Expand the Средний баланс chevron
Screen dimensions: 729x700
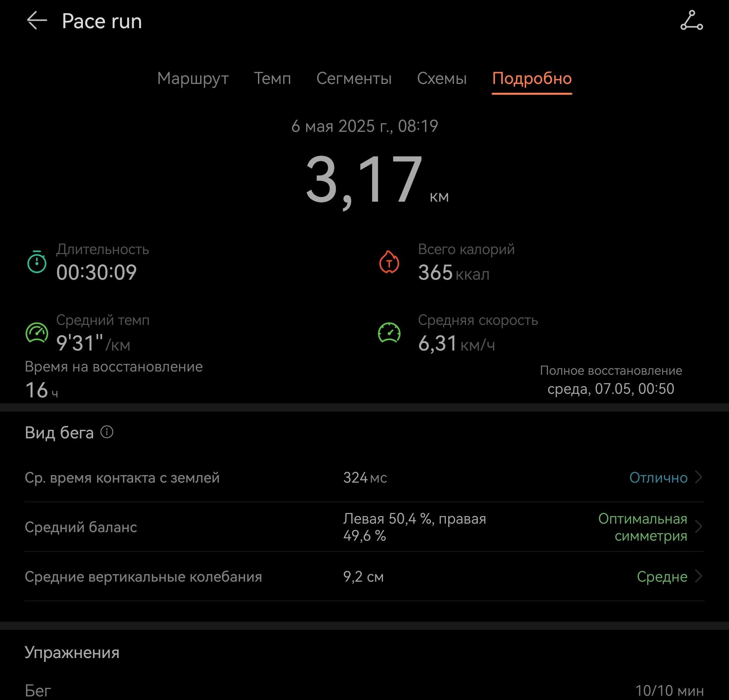coord(699,527)
